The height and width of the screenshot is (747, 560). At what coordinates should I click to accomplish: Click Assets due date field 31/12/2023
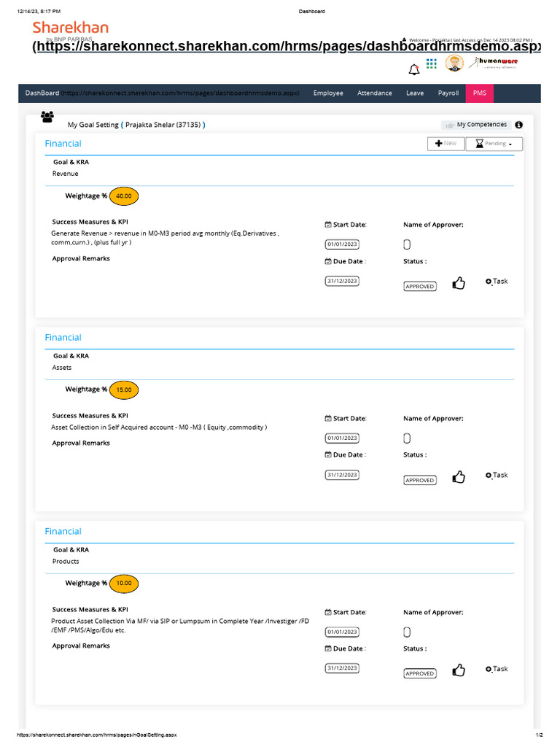342,475
